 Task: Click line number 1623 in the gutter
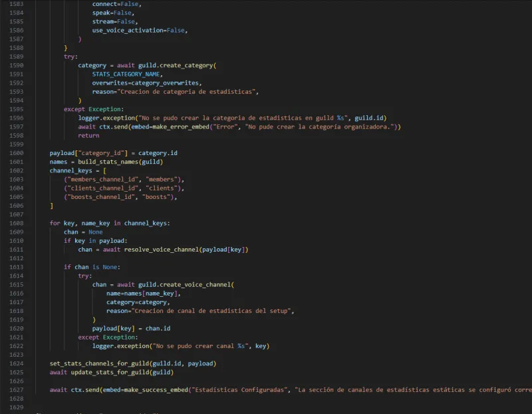[16, 355]
